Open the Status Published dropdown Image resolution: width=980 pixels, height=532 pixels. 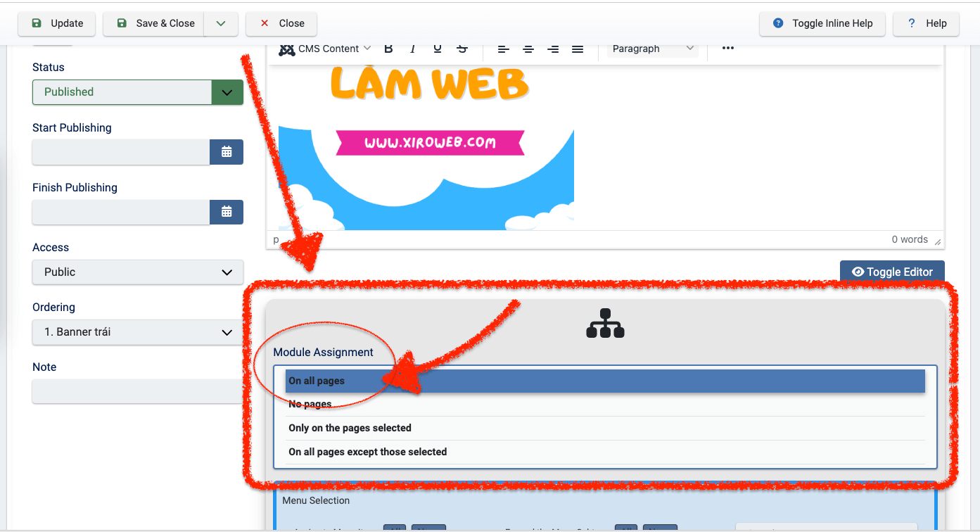click(x=138, y=92)
